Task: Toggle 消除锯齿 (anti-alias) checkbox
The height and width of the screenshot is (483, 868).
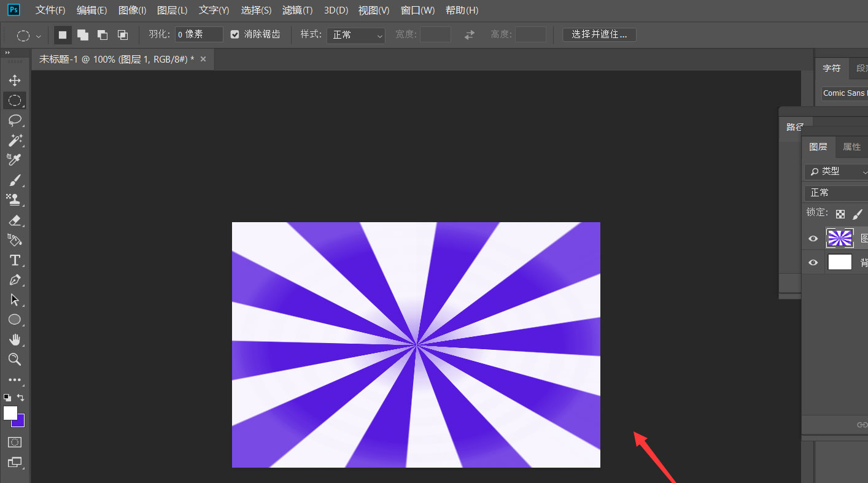Action: pyautogui.click(x=234, y=34)
